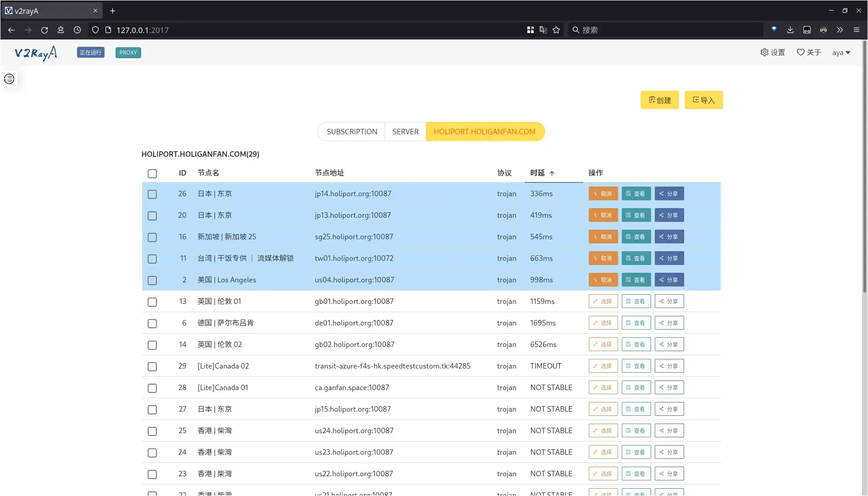
Task: Click the browser search field
Action: coord(665,30)
